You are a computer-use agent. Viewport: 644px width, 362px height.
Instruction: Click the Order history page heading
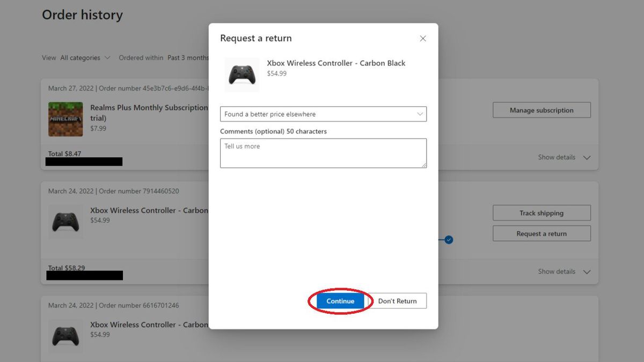82,14
